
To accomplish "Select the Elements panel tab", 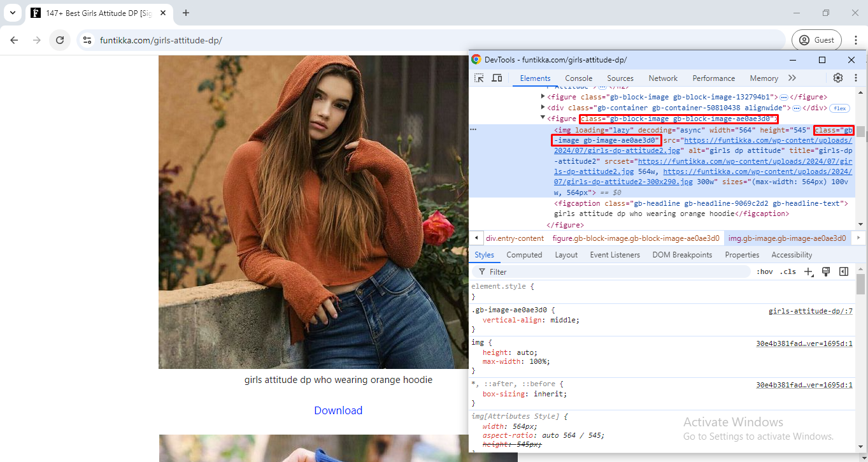I will click(535, 78).
